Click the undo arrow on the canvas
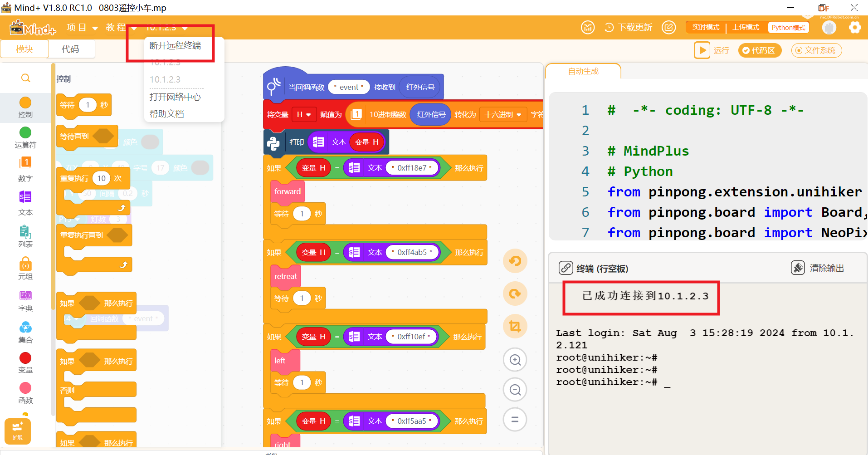Screen dimensions: 868x455 click(515, 261)
